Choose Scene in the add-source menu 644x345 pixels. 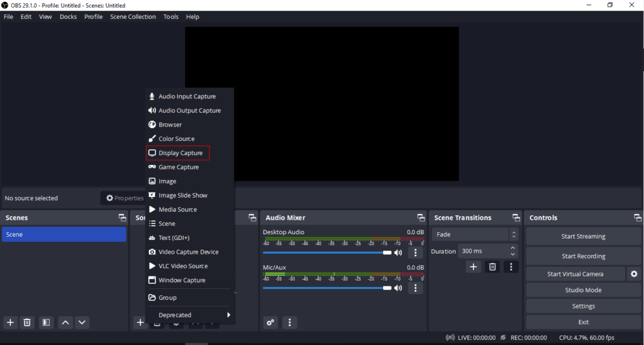tap(190, 223)
